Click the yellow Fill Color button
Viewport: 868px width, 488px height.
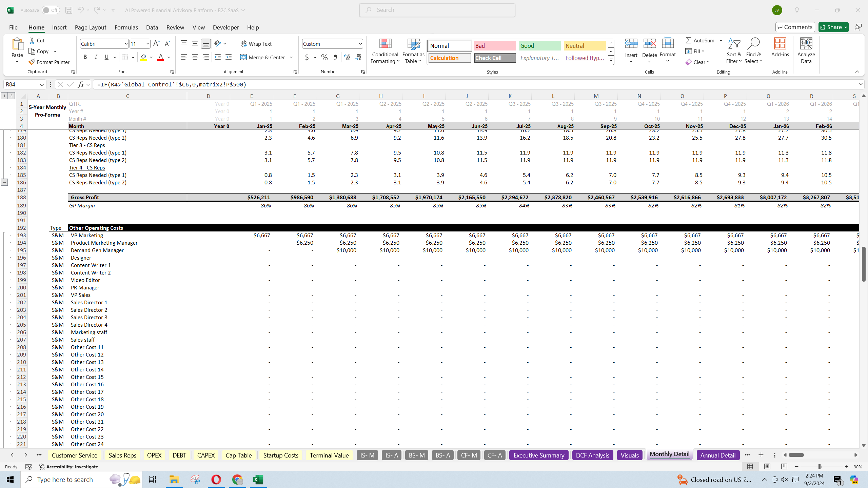coord(144,57)
